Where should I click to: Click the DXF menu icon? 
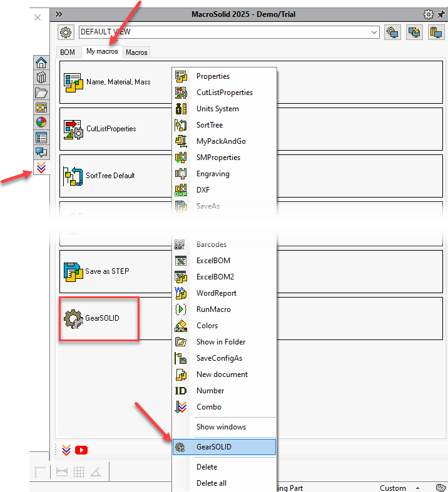point(181,190)
